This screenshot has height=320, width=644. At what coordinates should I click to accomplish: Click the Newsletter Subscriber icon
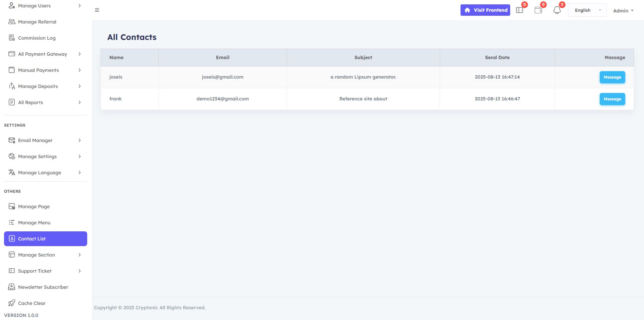point(12,287)
